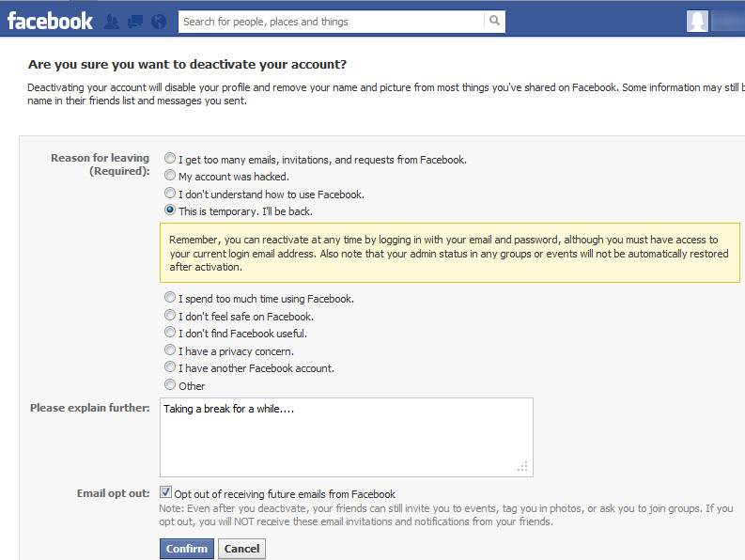745x560 pixels.
Task: Click the 'Email opt out:' label
Action: tap(113, 493)
